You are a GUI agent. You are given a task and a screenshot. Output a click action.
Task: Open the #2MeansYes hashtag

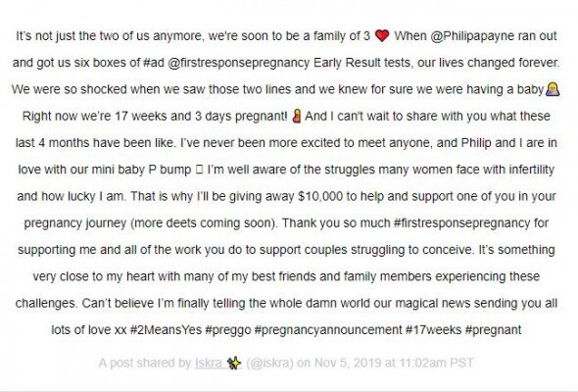[x=166, y=329]
